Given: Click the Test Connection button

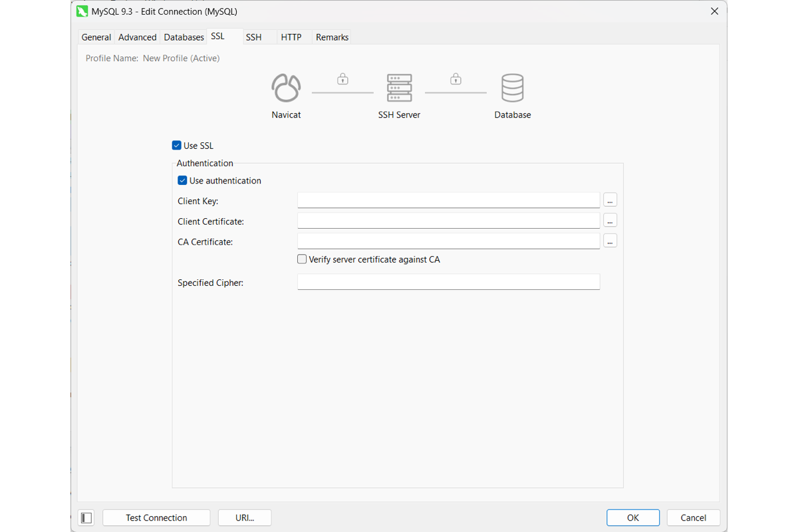Looking at the screenshot, I should pos(156,517).
